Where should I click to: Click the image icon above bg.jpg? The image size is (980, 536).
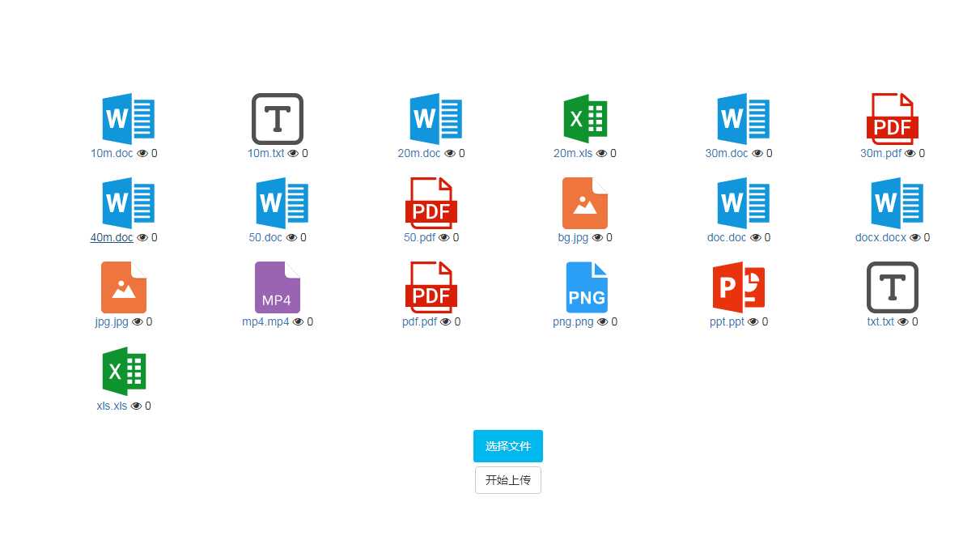pyautogui.click(x=585, y=203)
